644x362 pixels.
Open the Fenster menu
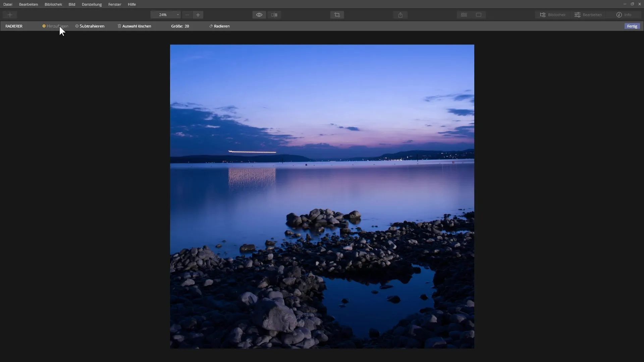coord(115,4)
